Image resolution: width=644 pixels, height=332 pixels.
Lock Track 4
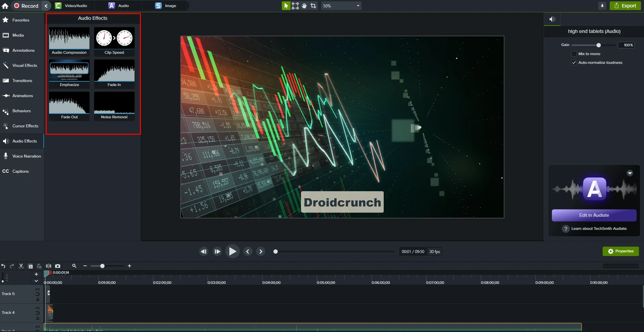point(38,319)
